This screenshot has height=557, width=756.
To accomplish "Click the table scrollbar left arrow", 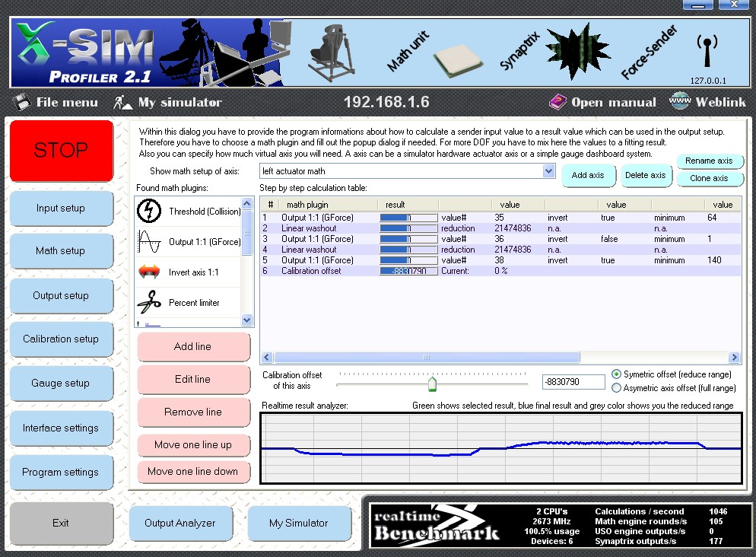I will tap(267, 358).
